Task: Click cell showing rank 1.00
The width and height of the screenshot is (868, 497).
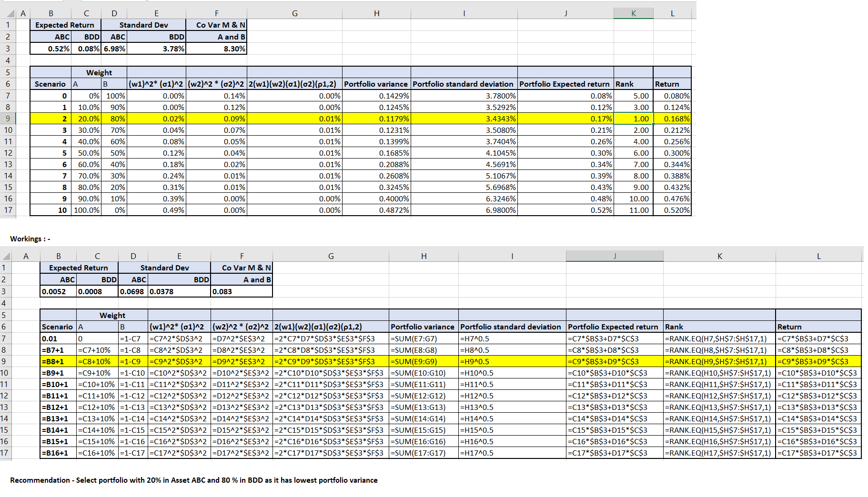Action: pos(634,119)
